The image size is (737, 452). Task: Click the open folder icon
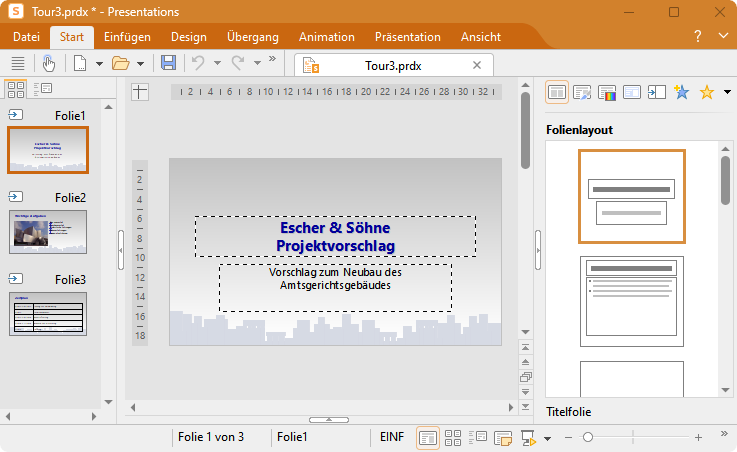click(x=120, y=63)
